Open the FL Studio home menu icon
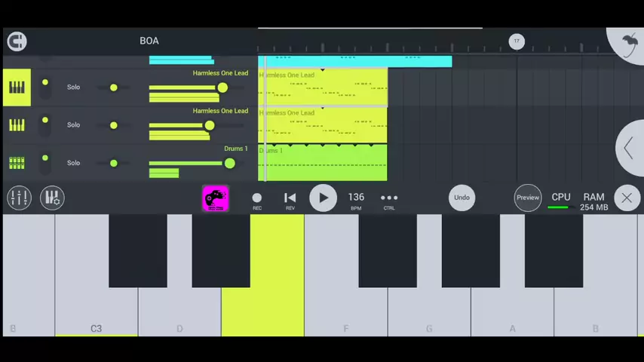 pyautogui.click(x=17, y=41)
